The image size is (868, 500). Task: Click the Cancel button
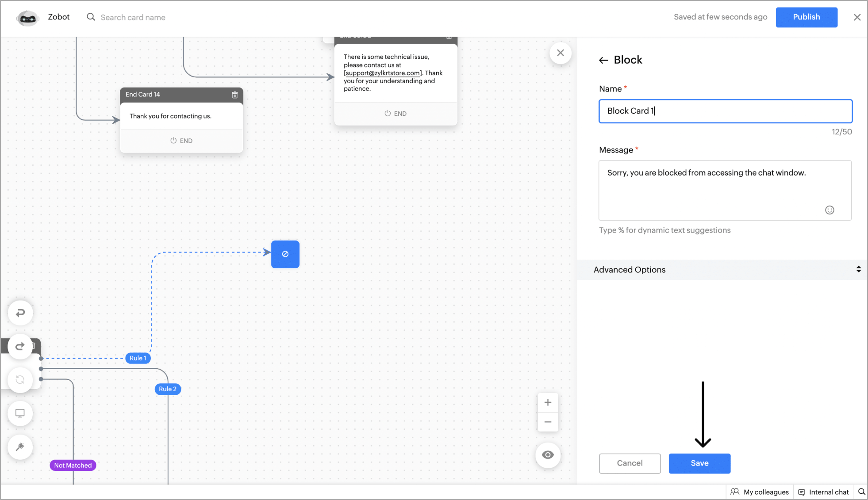(x=630, y=463)
